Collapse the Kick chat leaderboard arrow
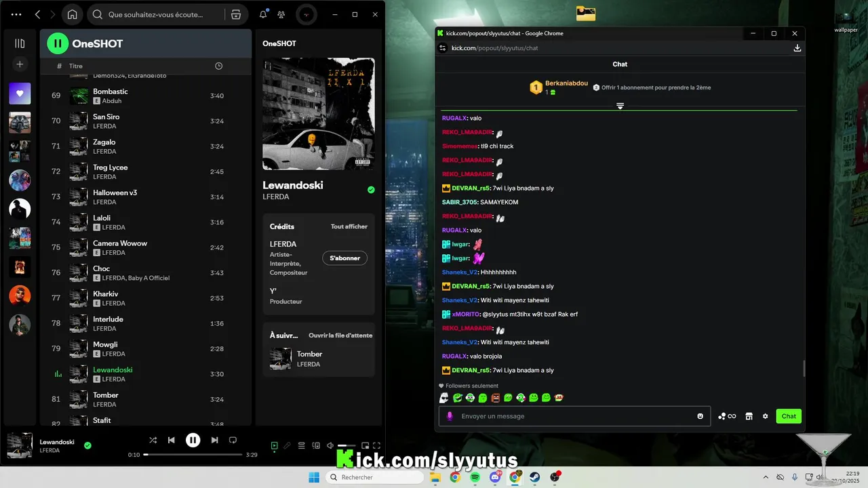 (x=620, y=106)
